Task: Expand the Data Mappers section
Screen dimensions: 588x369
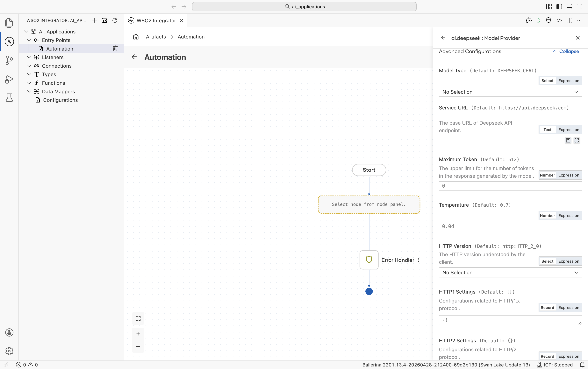Action: tap(29, 91)
